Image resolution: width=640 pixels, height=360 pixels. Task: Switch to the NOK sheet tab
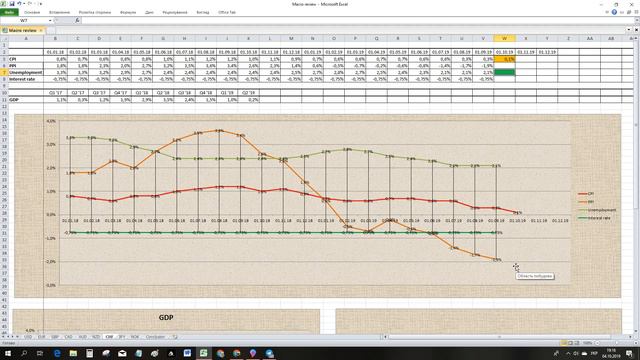coord(135,337)
